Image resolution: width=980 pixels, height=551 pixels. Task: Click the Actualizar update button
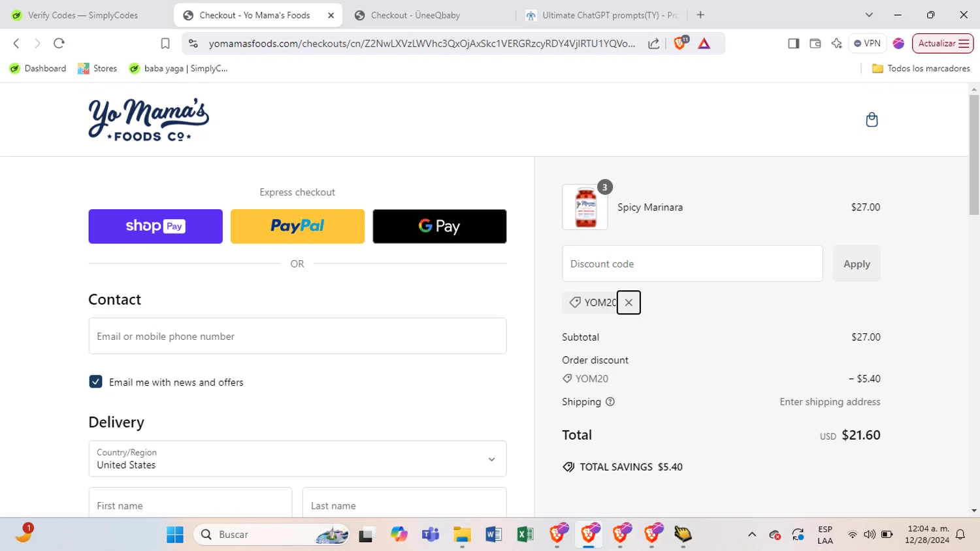(943, 43)
